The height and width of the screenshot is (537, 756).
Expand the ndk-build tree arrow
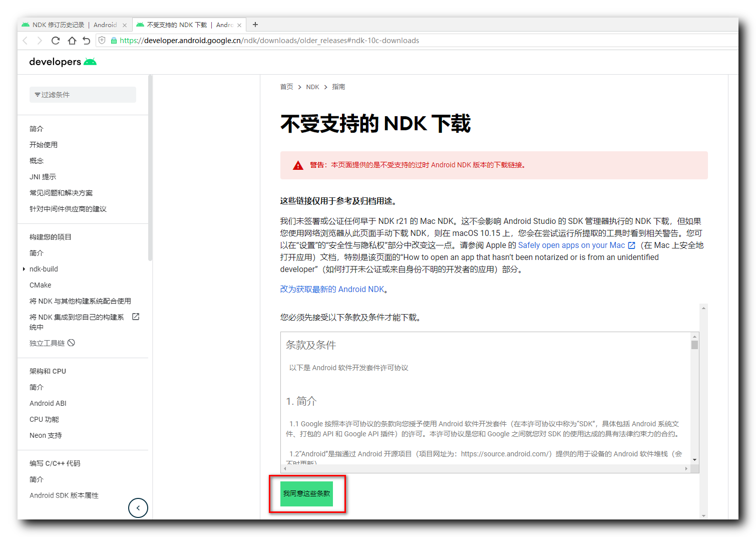[x=24, y=269]
